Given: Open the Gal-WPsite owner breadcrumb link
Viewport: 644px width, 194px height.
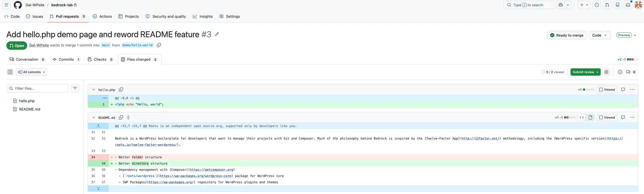Looking at the screenshot, I should (x=35, y=5).
